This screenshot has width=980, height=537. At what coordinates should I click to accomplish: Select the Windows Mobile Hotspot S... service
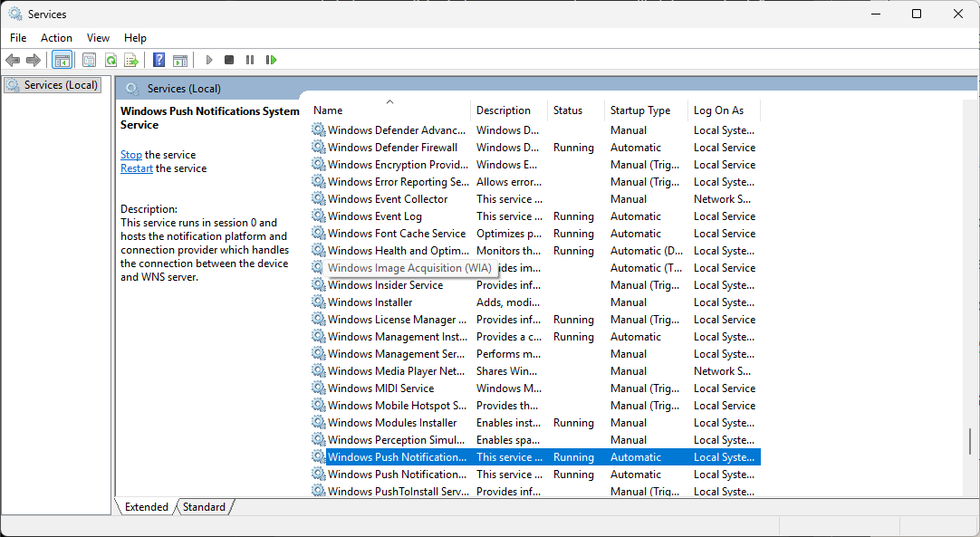click(x=535, y=405)
